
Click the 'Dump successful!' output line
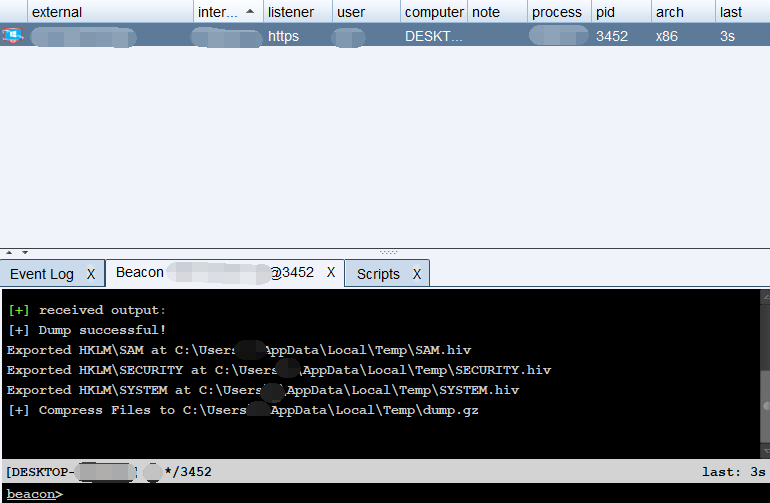tap(86, 330)
